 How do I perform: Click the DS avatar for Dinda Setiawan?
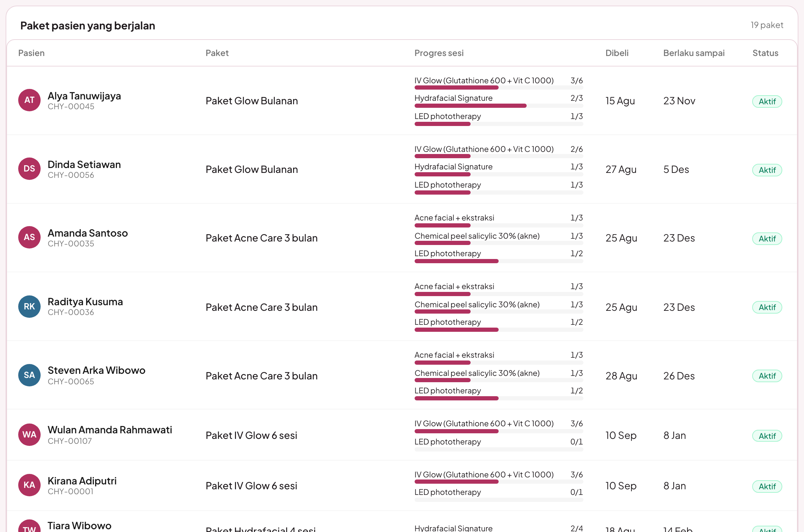pyautogui.click(x=29, y=169)
